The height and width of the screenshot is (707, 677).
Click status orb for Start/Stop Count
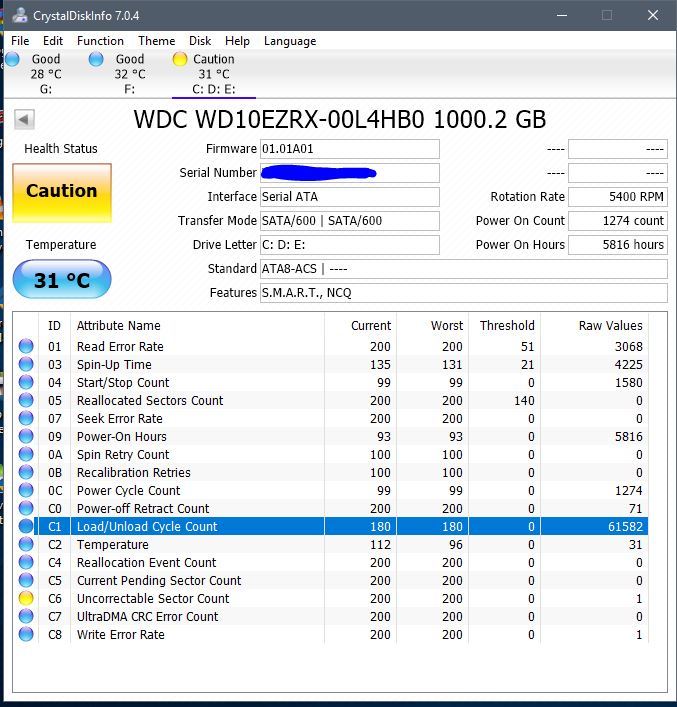pos(26,382)
